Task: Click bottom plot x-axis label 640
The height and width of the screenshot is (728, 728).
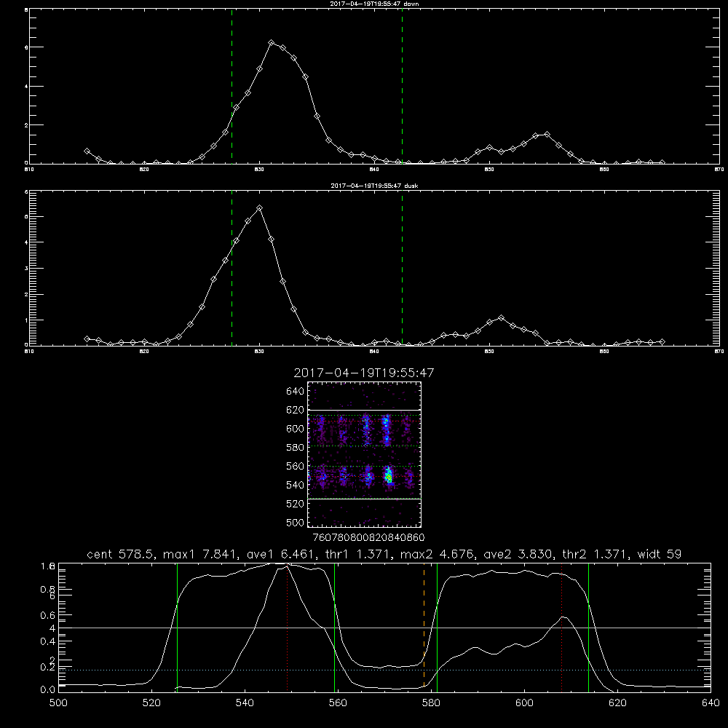Action: point(711,703)
